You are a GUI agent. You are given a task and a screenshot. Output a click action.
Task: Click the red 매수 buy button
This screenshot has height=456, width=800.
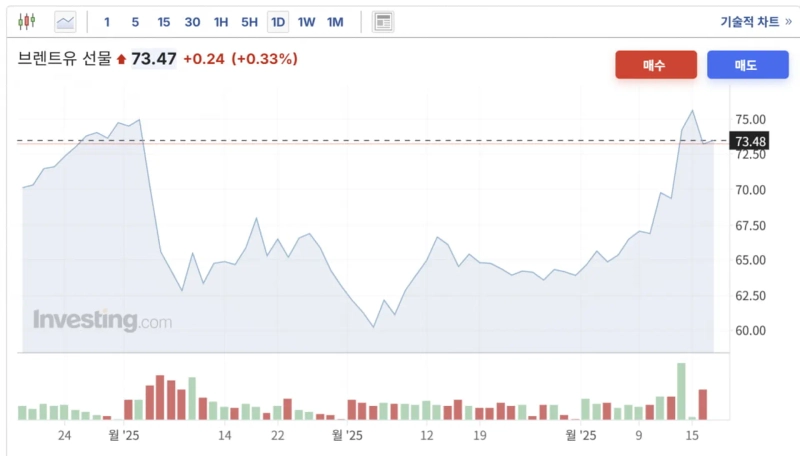click(655, 65)
